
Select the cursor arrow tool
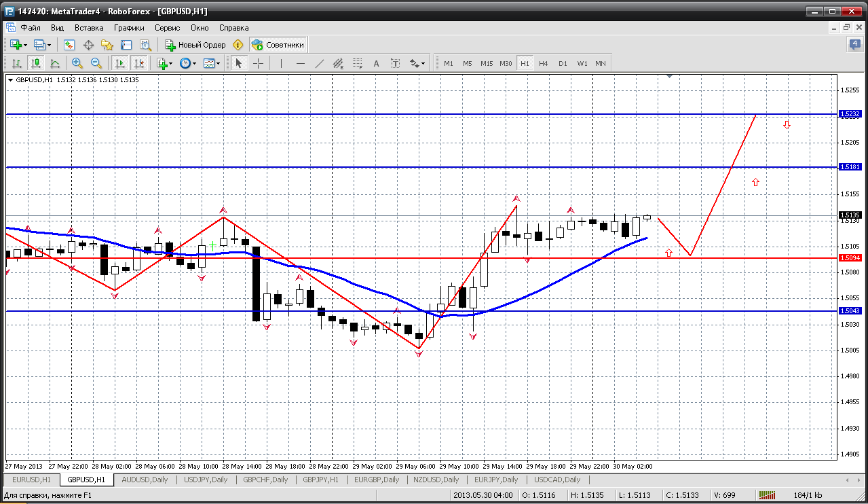click(238, 63)
